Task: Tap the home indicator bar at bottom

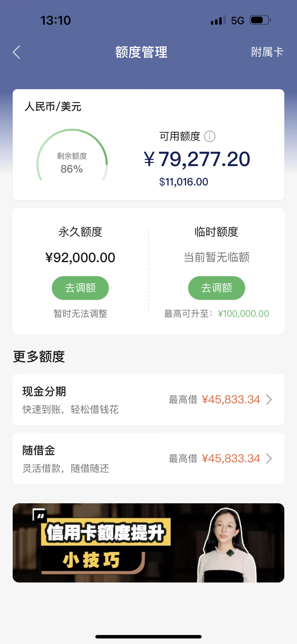Action: click(148, 637)
